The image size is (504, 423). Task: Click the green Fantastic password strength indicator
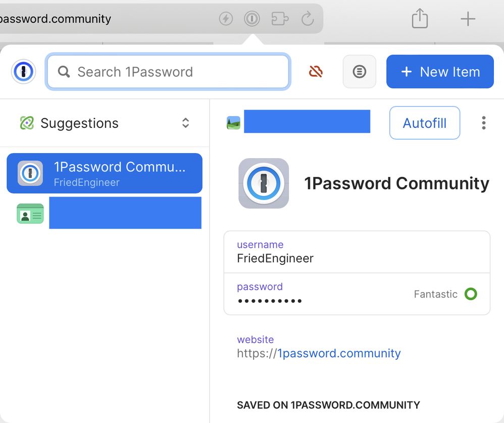pyautogui.click(x=471, y=294)
